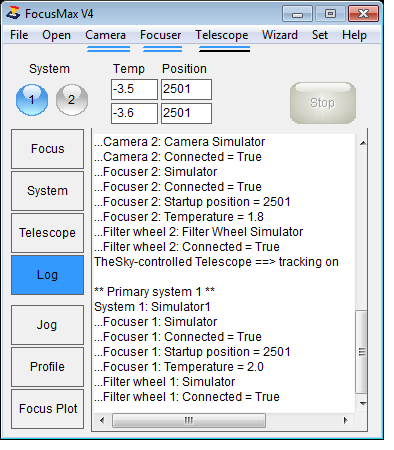The width and height of the screenshot is (394, 450).
Task: Select System 1 round button
Action: [x=32, y=100]
